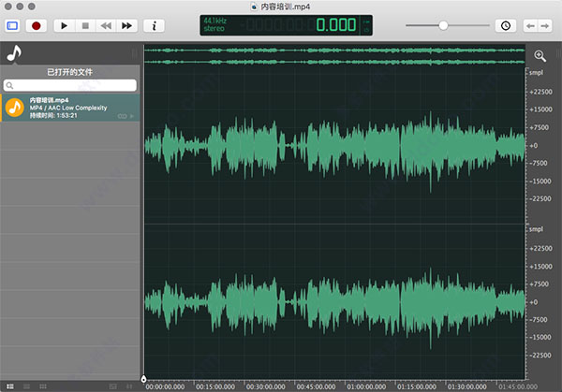Screen dimensions: 562x392
Task: Click the panel layout icon in sidebar footer
Action: pos(113,386)
